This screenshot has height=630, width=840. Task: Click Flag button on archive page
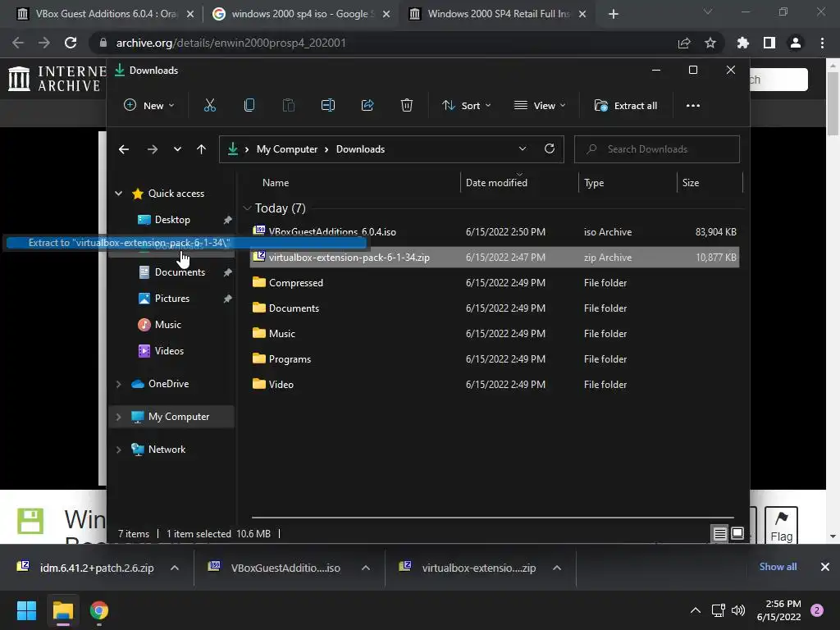point(781,525)
